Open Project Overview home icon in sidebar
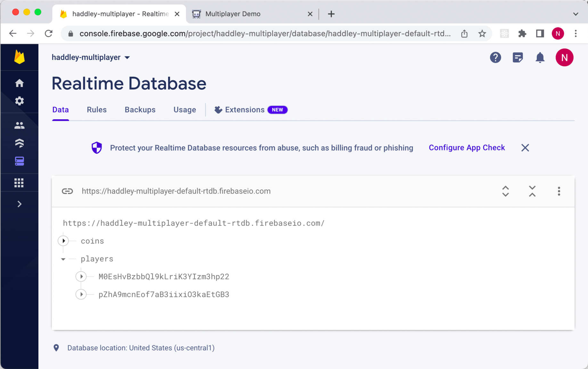The width and height of the screenshot is (588, 369). [x=19, y=83]
